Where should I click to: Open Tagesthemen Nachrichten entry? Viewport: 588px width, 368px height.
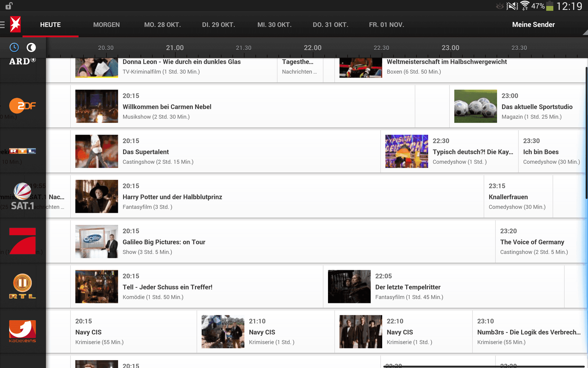click(300, 70)
